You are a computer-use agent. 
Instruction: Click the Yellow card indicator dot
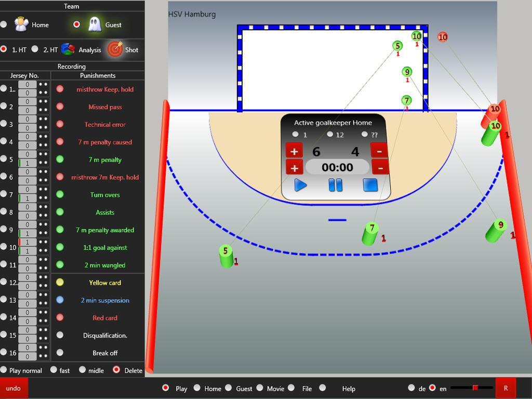tap(60, 282)
